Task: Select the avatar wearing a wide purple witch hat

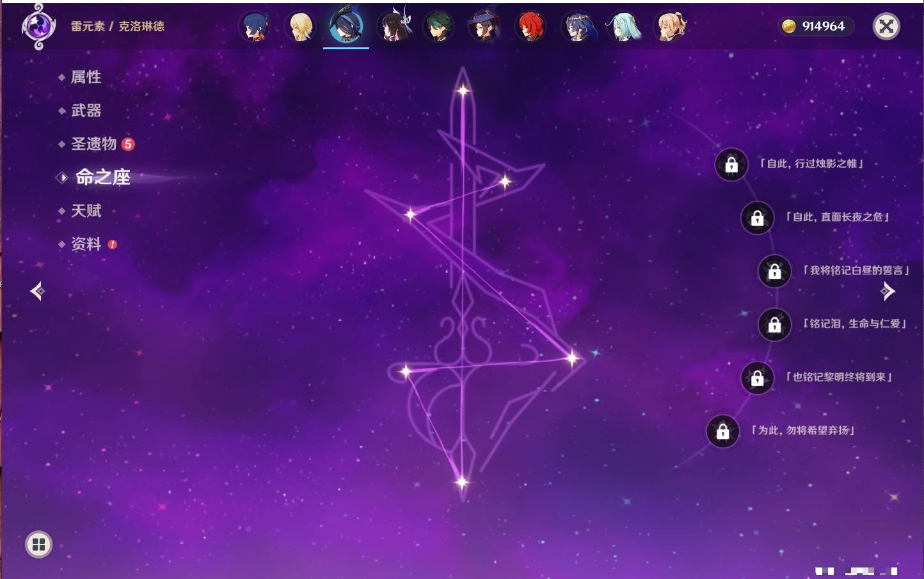Action: coord(484,27)
